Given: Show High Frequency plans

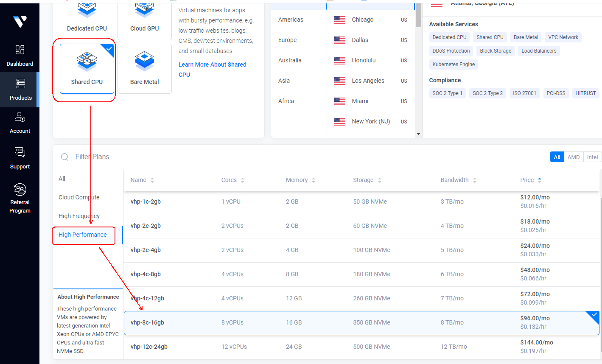Looking at the screenshot, I should coord(79,216).
